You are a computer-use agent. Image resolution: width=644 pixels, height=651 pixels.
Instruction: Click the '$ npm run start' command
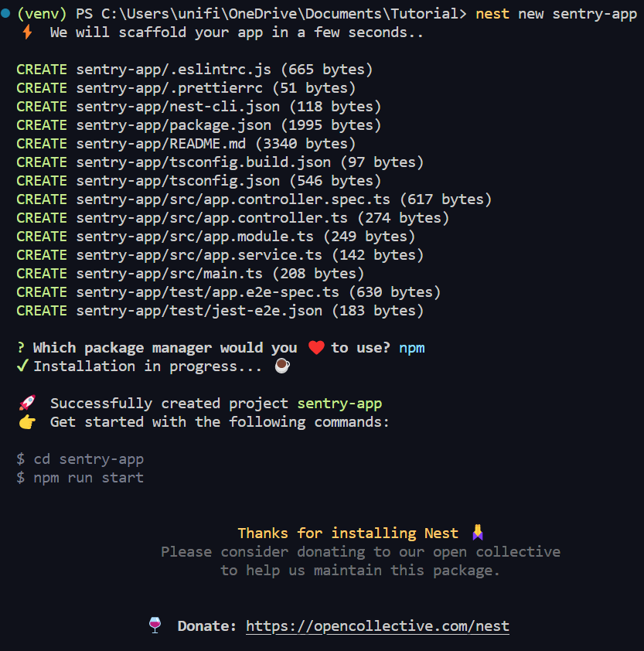[80, 478]
